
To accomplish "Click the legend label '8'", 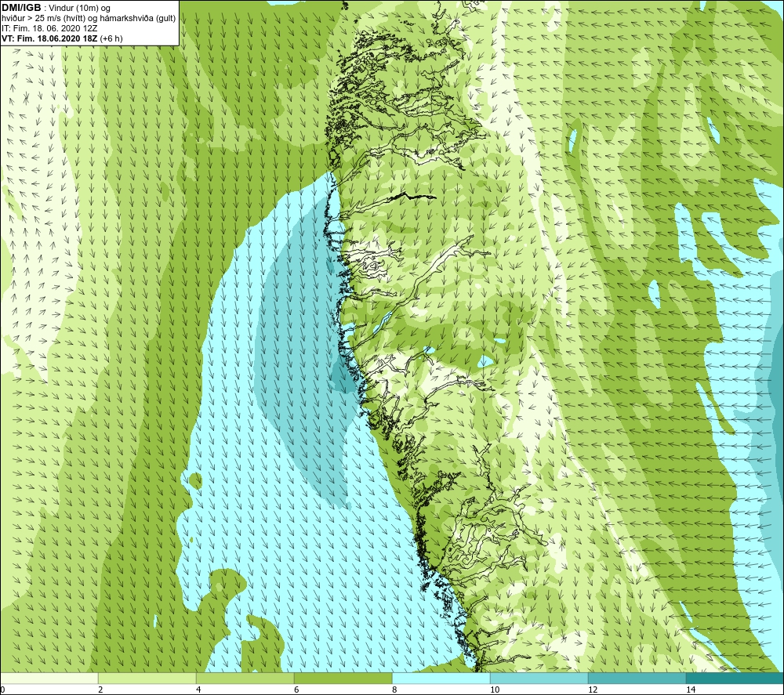I will pyautogui.click(x=394, y=690).
